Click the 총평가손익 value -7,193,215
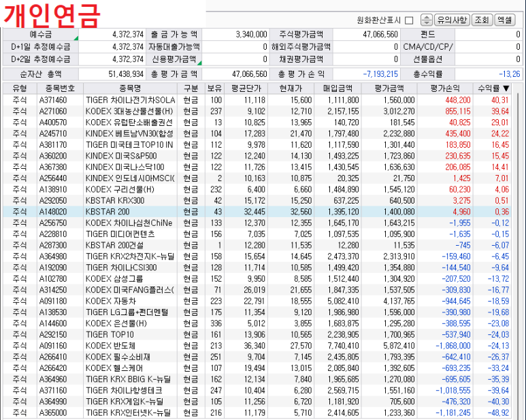Image resolution: width=526 pixels, height=420 pixels. tap(380, 74)
